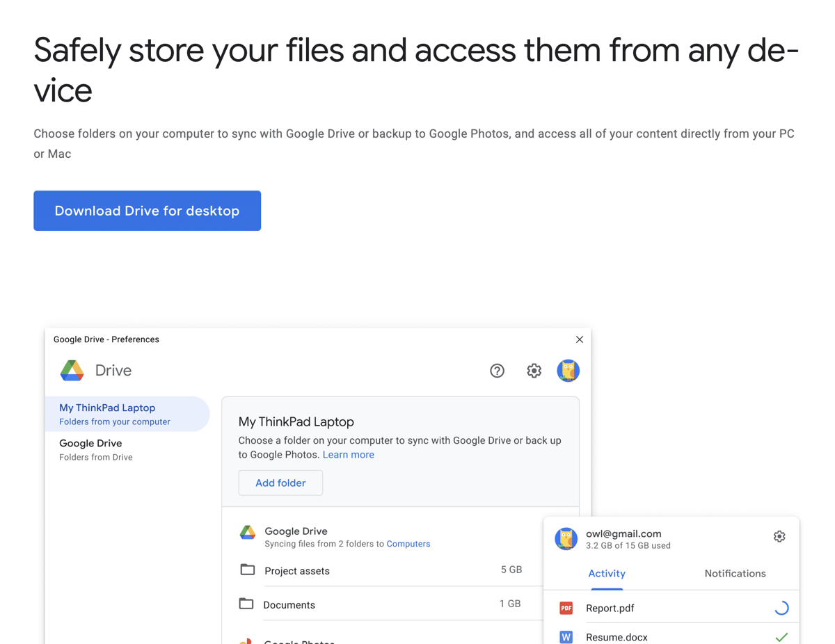The image size is (835, 644).
Task: Select My ThinkPad Laptop in sidebar
Action: pyautogui.click(x=127, y=414)
